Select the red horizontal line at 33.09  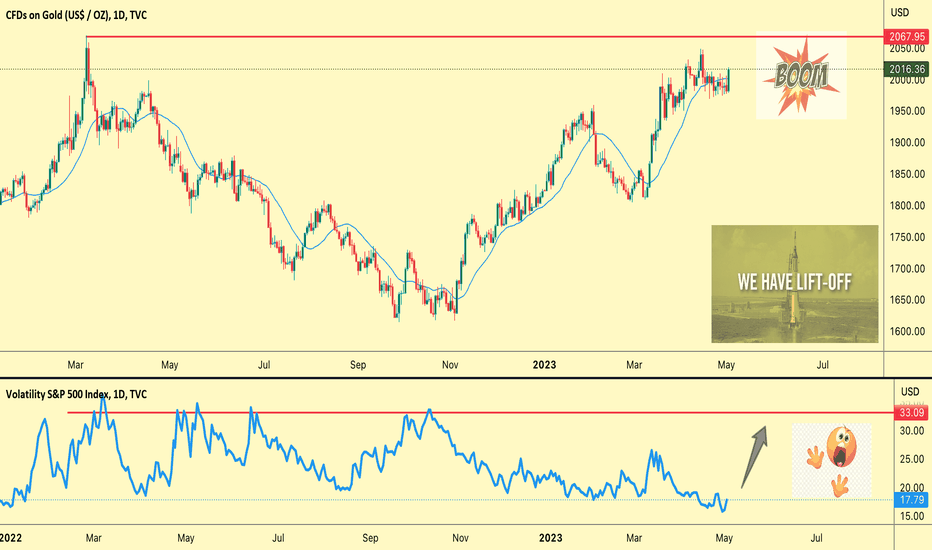click(480, 412)
